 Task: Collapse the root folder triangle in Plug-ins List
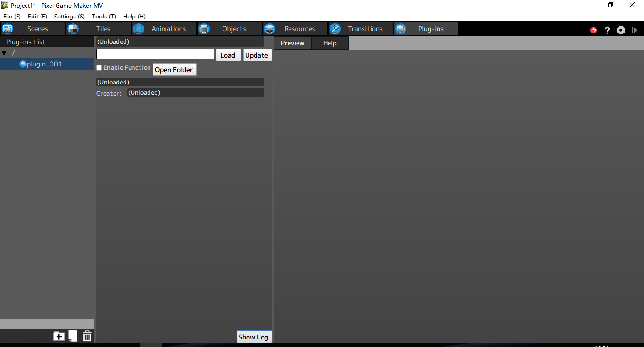pyautogui.click(x=4, y=53)
